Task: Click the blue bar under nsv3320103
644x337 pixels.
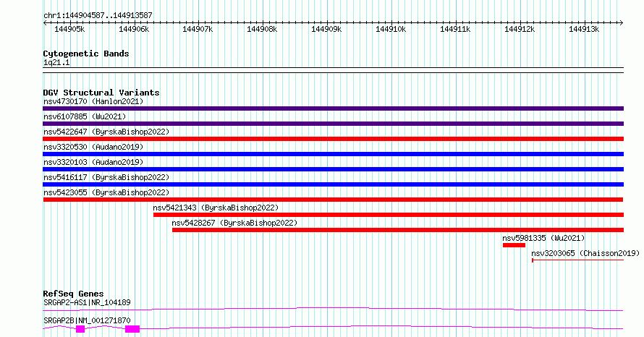Action: pos(333,169)
